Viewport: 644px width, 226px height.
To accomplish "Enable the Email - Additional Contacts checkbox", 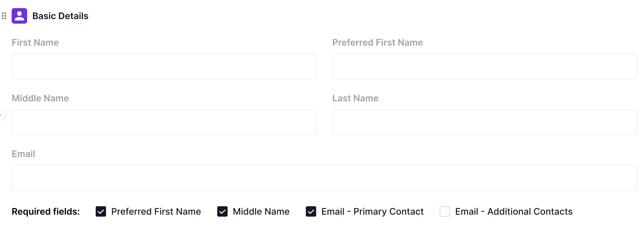I will coord(445,211).
